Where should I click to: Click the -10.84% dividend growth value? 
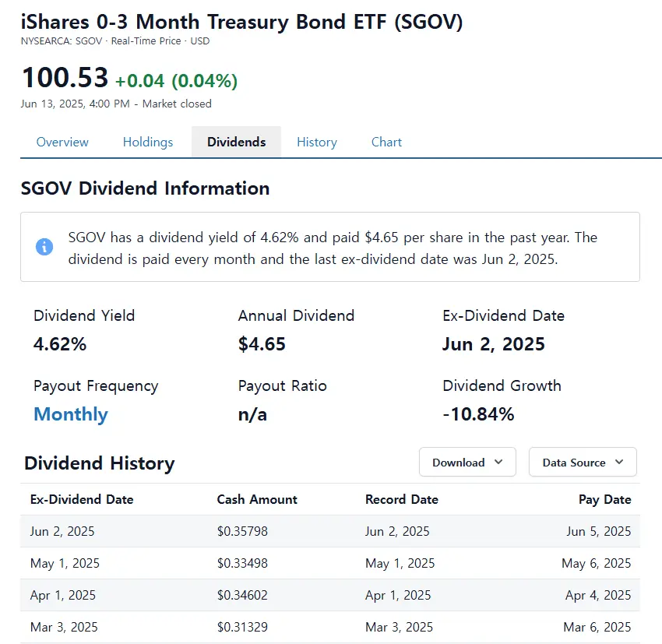478,414
